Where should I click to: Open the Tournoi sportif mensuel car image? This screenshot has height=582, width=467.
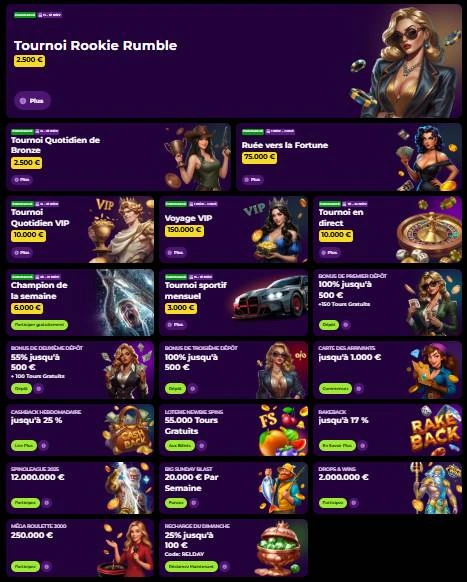(x=270, y=299)
